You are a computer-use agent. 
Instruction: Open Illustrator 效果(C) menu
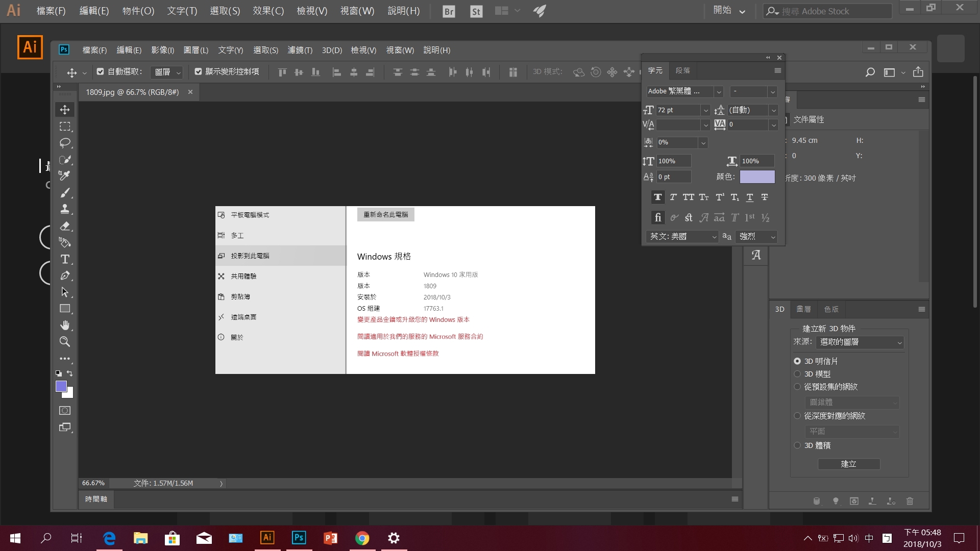tap(268, 11)
